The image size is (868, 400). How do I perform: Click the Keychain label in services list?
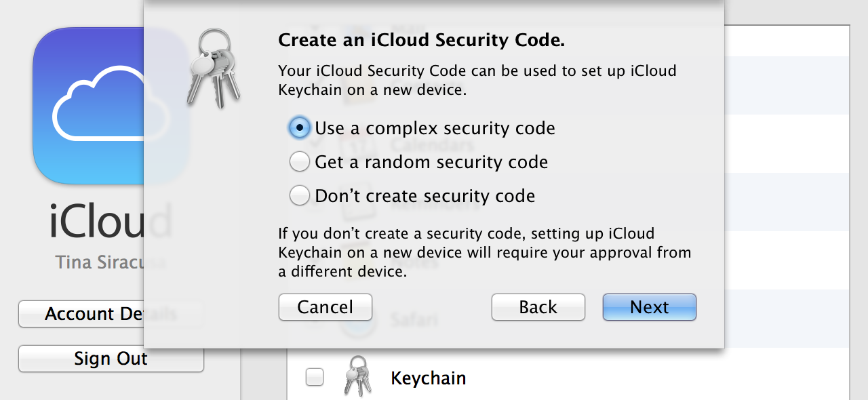pyautogui.click(x=429, y=378)
